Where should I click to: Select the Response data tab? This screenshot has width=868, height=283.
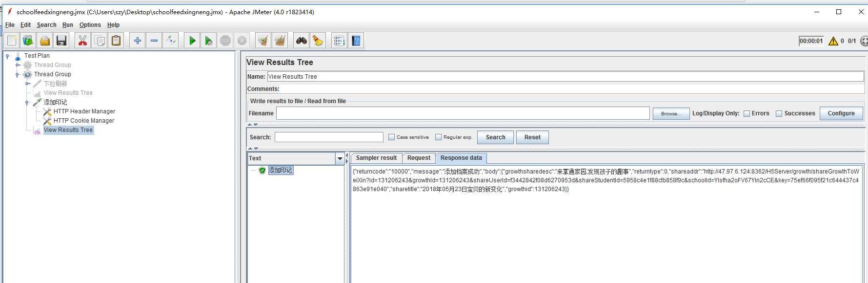[x=461, y=158]
